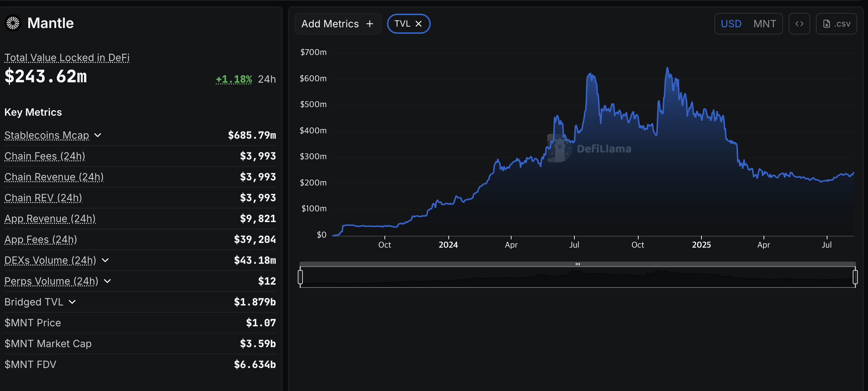Click the $700m y-axis label
The height and width of the screenshot is (391, 868).
point(313,52)
